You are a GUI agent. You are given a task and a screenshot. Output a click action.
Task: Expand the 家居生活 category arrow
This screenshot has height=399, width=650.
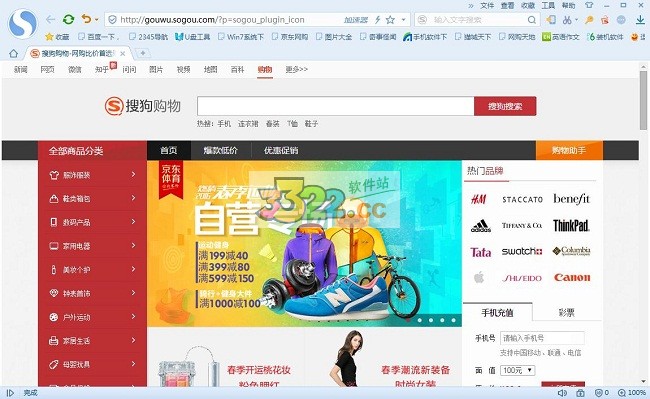tap(133, 340)
